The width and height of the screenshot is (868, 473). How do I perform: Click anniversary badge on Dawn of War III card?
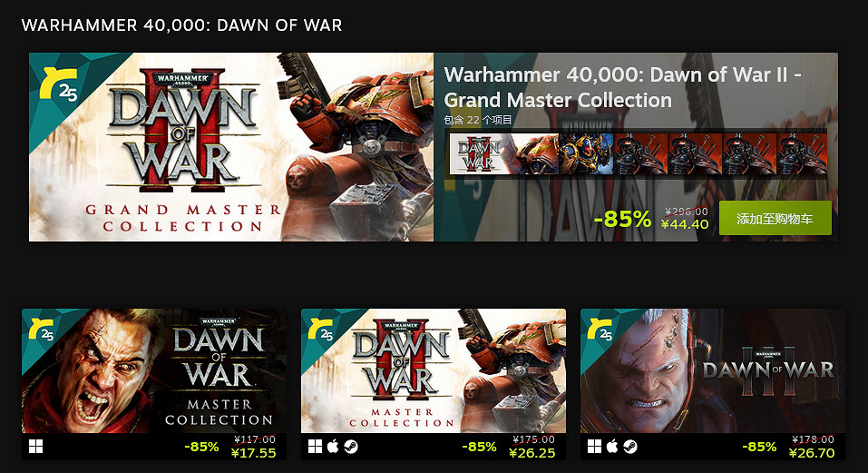(x=600, y=329)
